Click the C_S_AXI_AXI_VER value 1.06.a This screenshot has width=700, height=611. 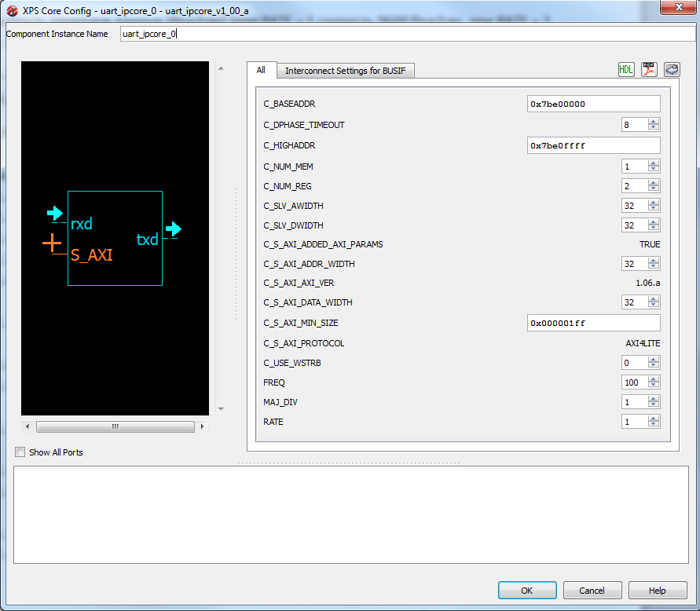(648, 283)
